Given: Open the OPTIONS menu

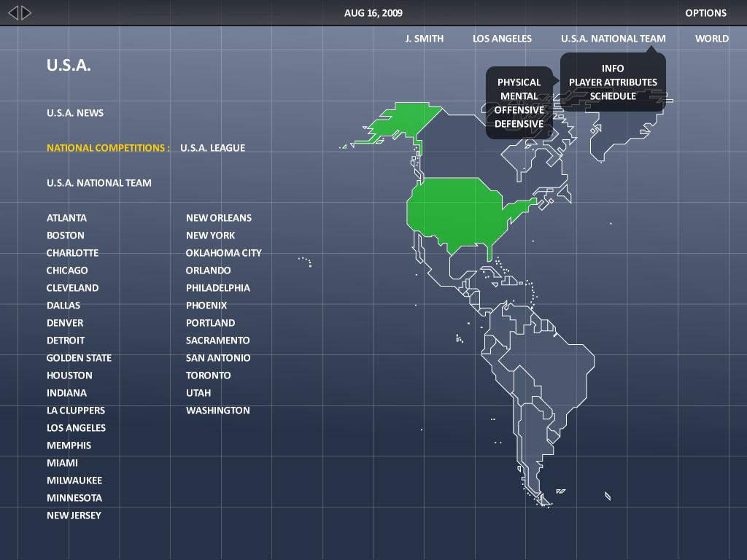Looking at the screenshot, I should point(705,12).
